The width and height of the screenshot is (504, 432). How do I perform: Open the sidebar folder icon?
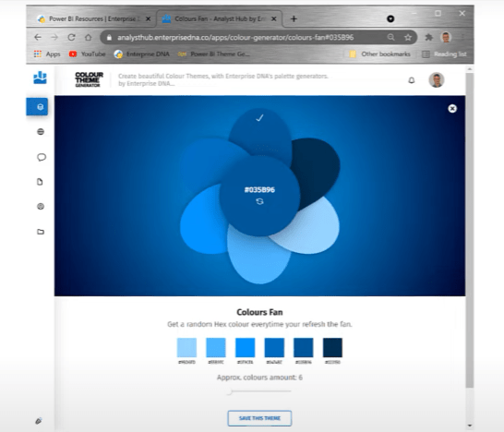tap(41, 232)
